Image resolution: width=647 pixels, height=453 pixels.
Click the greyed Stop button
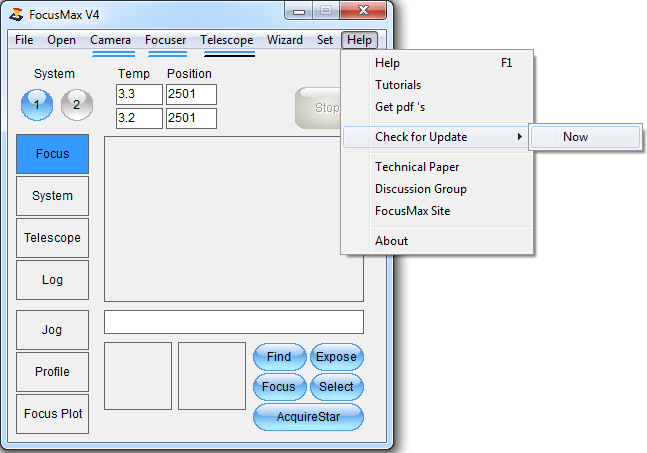click(x=319, y=108)
